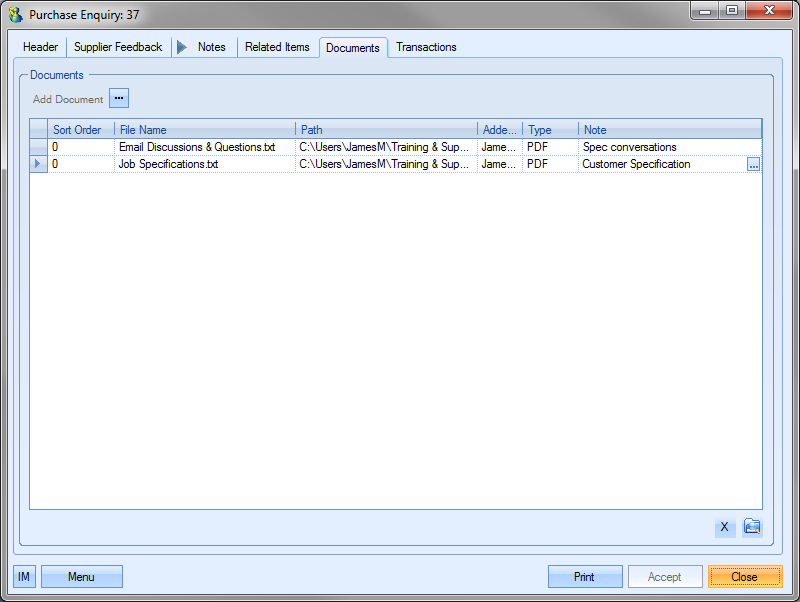Minimize the Purchase Enquiry window
Screen dimensions: 800x602
705,10
